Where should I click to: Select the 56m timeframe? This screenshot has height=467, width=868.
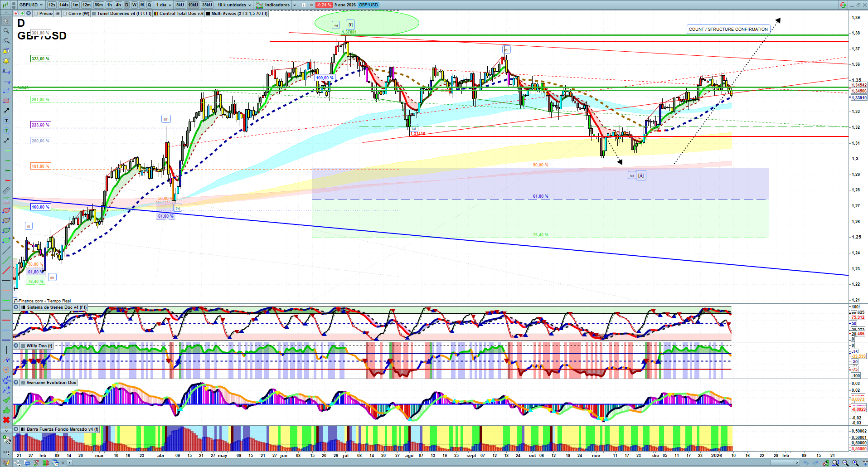pyautogui.click(x=99, y=5)
